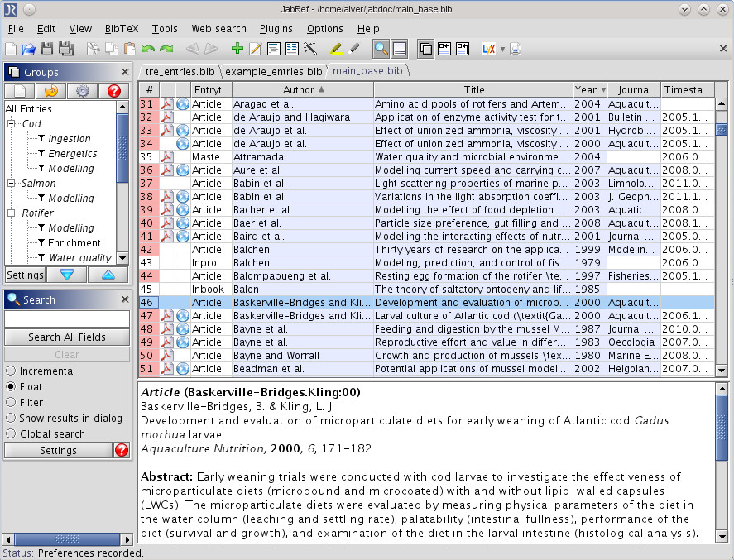Collapse the Cod group tree node

(x=12, y=123)
